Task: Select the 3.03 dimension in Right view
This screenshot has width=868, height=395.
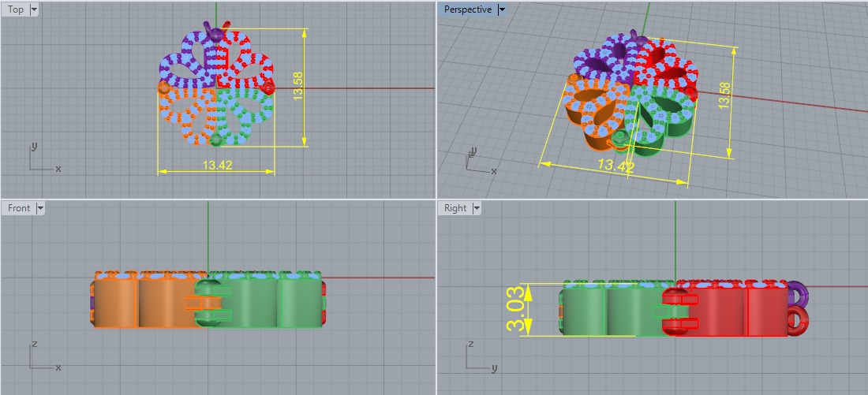Action: click(x=516, y=310)
